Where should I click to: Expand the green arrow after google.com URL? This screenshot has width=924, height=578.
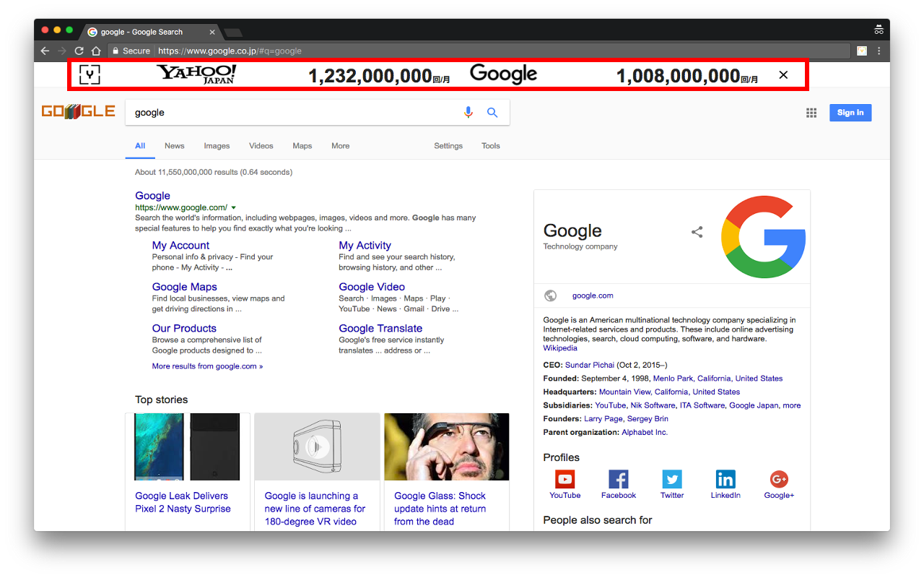tap(234, 208)
